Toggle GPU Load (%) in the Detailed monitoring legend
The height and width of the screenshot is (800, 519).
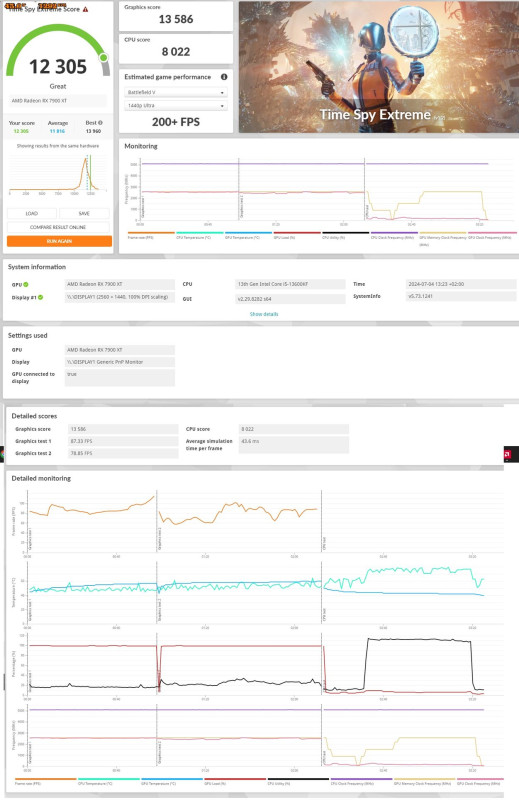(235, 782)
